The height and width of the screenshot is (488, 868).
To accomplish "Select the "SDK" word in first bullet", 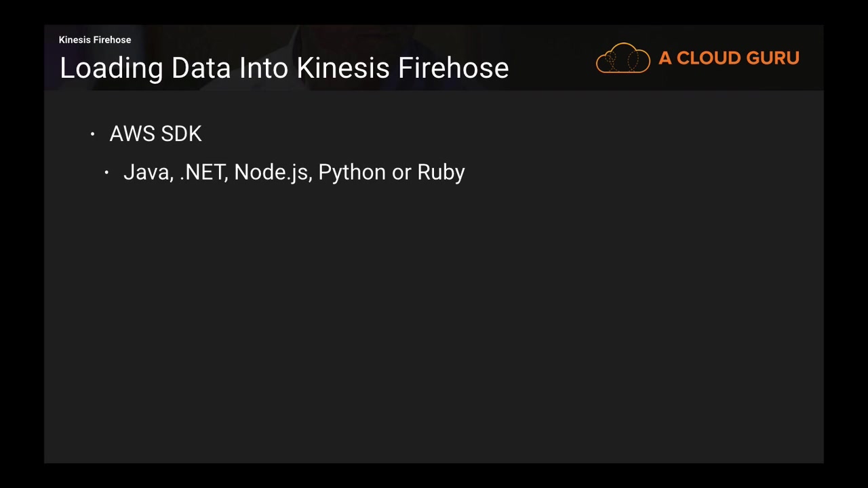I will pos(181,134).
